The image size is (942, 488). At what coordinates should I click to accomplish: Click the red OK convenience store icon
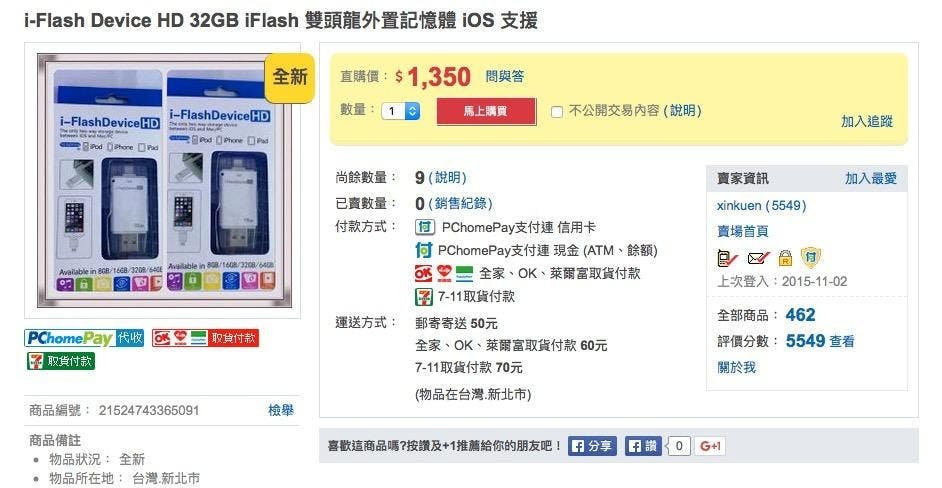coord(423,273)
